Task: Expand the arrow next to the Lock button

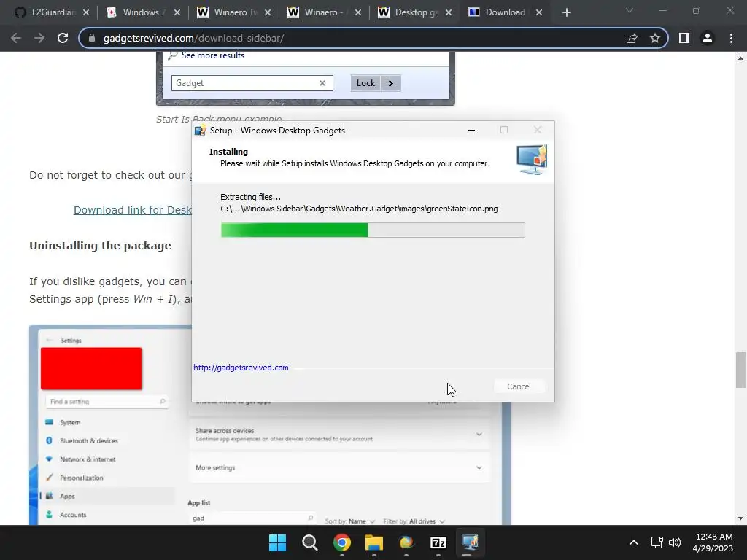Action: coord(391,83)
